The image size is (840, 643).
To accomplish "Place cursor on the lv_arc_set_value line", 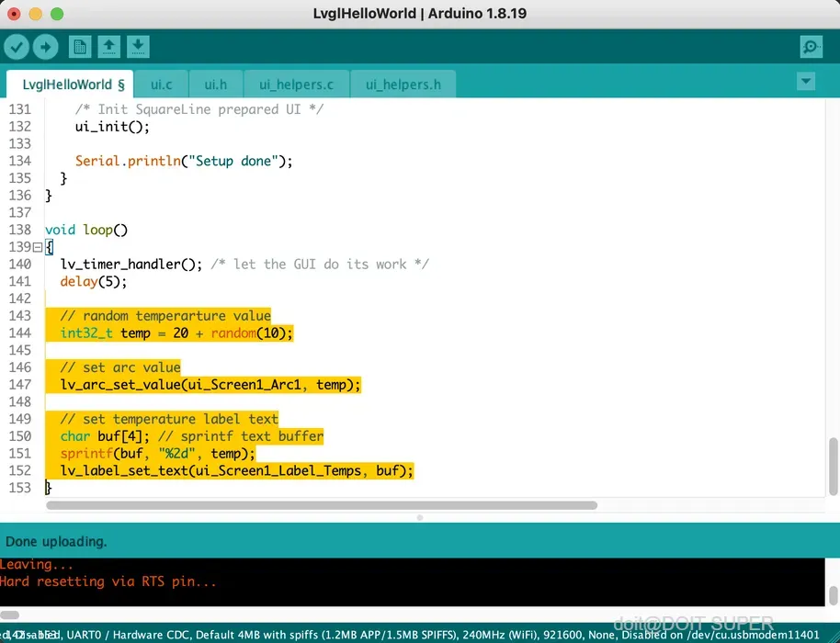I will 210,385.
